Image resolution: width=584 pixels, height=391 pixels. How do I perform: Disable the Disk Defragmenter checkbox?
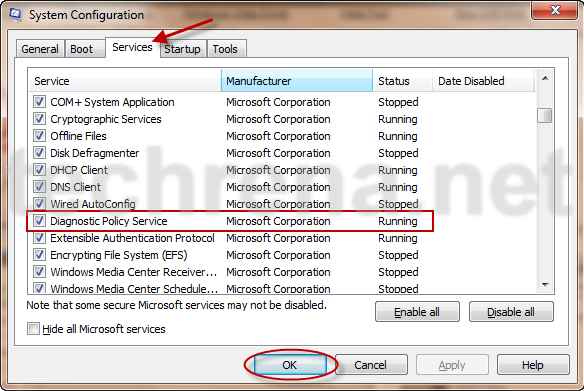[39, 153]
